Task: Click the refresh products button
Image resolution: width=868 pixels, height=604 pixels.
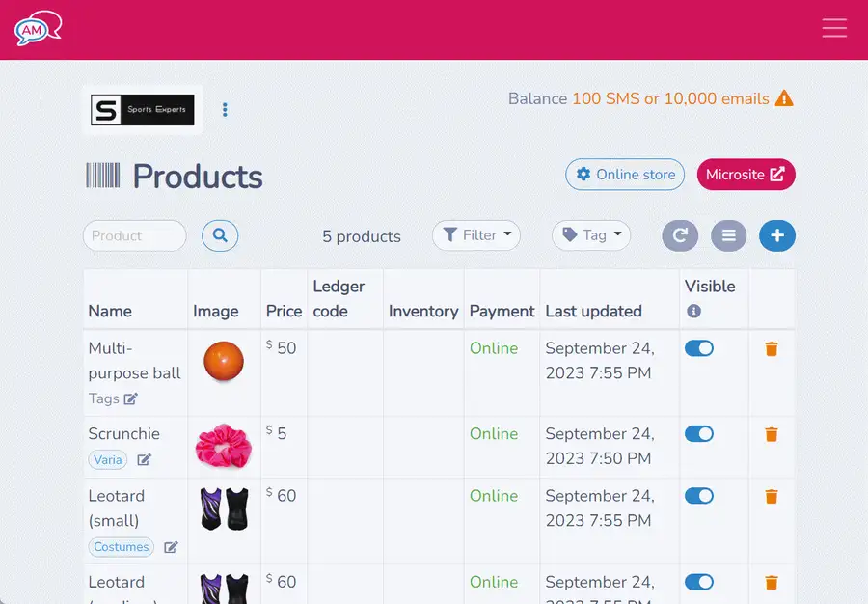Action: (x=680, y=235)
